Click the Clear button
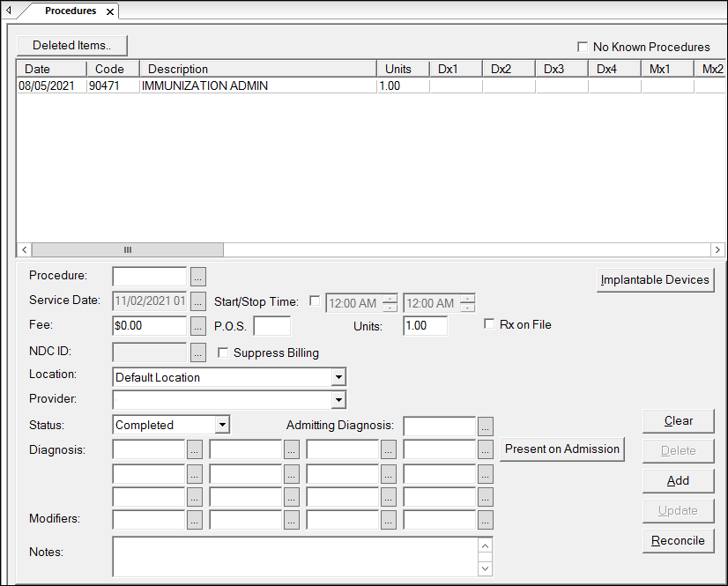Image resolution: width=728 pixels, height=586 pixels. pyautogui.click(x=679, y=420)
